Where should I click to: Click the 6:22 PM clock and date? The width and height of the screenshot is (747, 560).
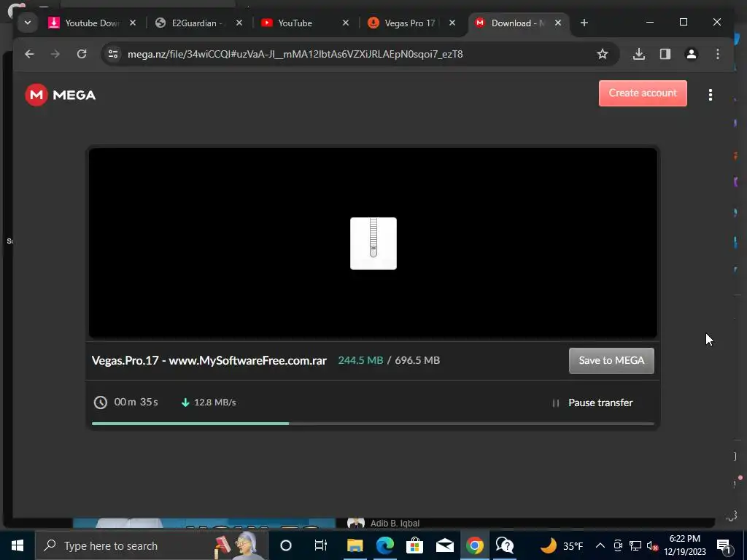[x=685, y=545]
